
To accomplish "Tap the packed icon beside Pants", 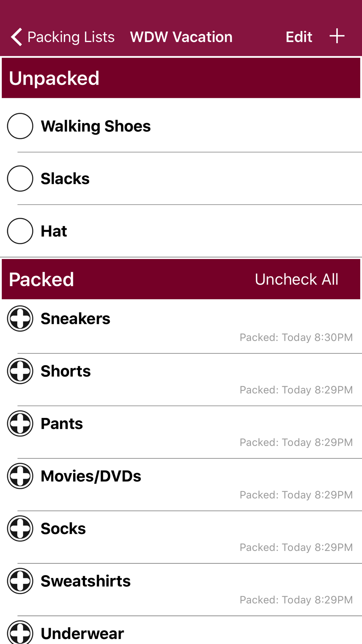I will [x=20, y=424].
